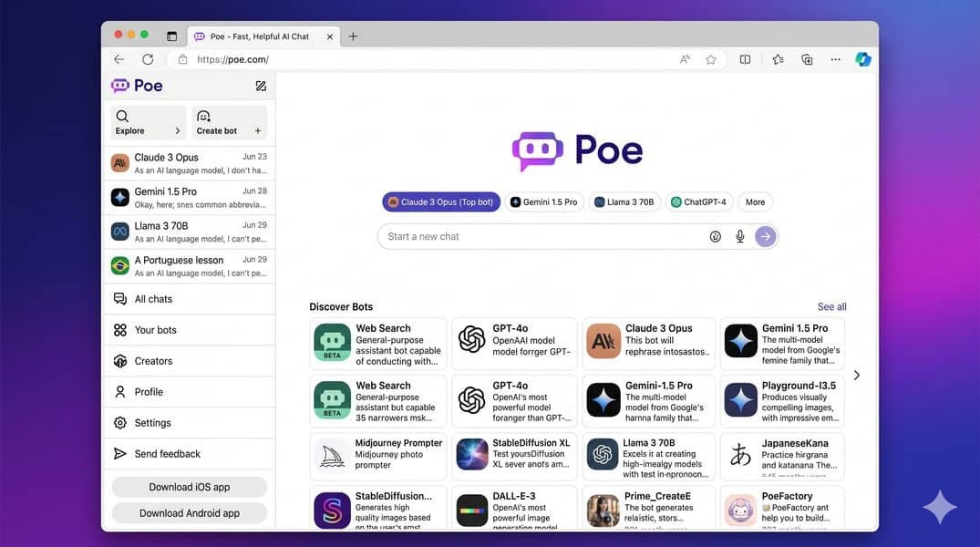Open the JapaneseKana bot card
Image resolution: width=980 pixels, height=547 pixels.
pyautogui.click(x=782, y=457)
